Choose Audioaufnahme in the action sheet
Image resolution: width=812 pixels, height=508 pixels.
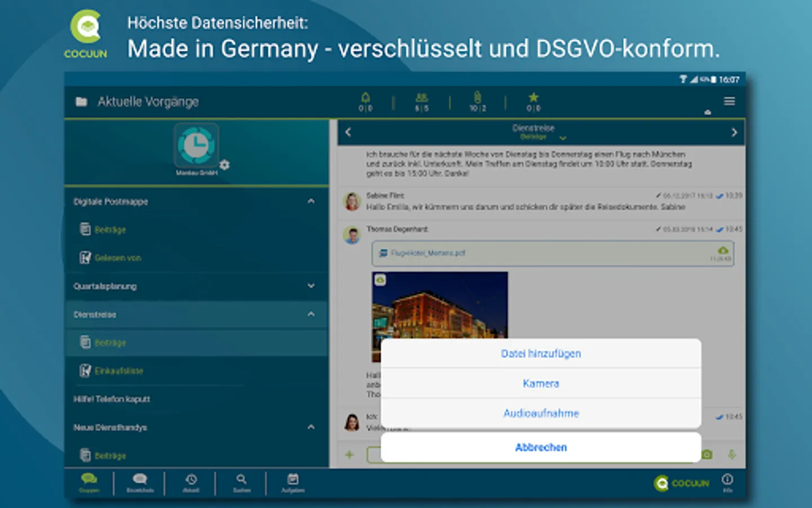[541, 413]
